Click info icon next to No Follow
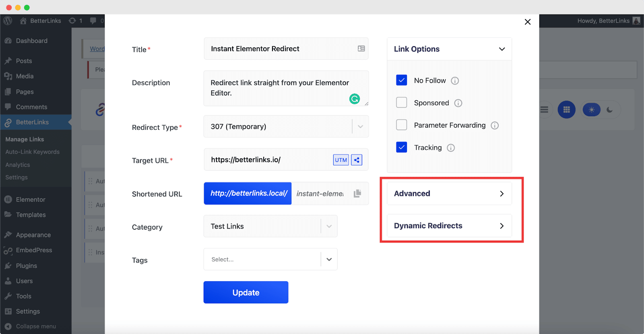 click(455, 81)
